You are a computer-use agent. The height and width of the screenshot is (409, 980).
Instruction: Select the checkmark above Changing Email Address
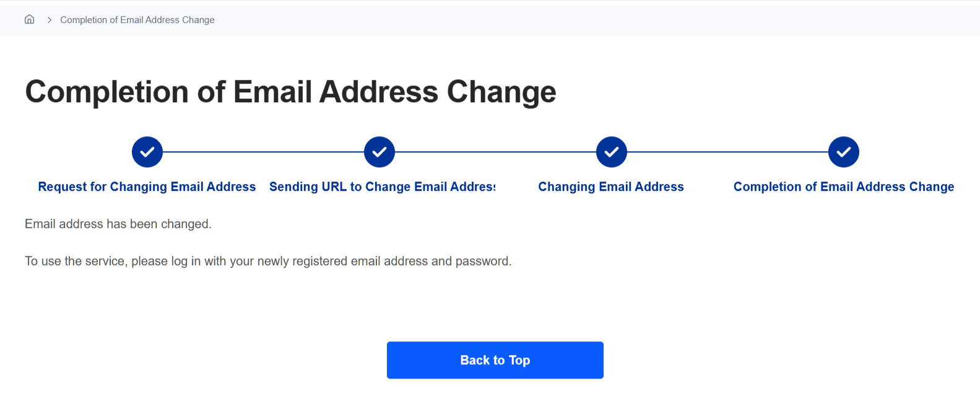[x=612, y=152]
